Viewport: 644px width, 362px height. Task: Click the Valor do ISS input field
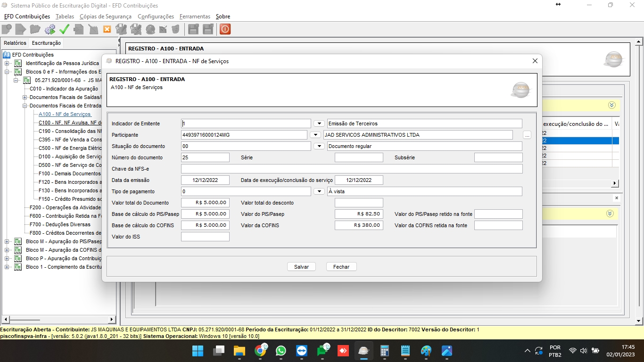[205, 237]
